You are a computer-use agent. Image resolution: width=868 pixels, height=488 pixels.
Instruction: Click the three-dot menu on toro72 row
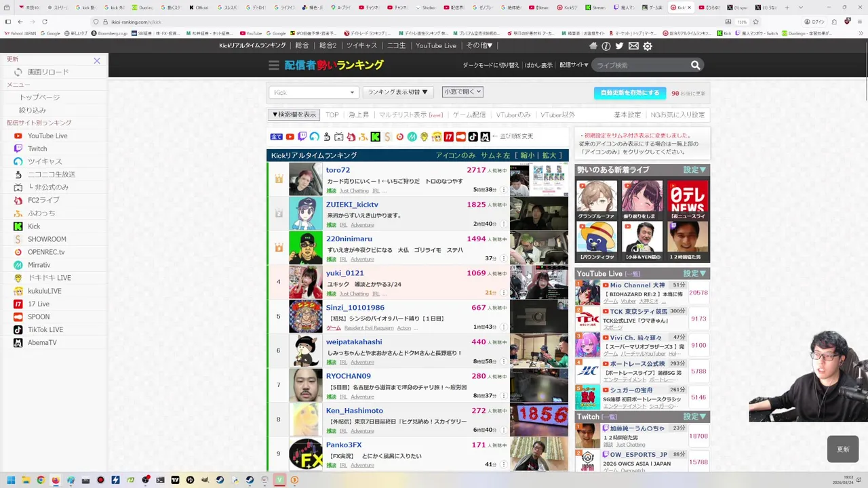coord(503,190)
